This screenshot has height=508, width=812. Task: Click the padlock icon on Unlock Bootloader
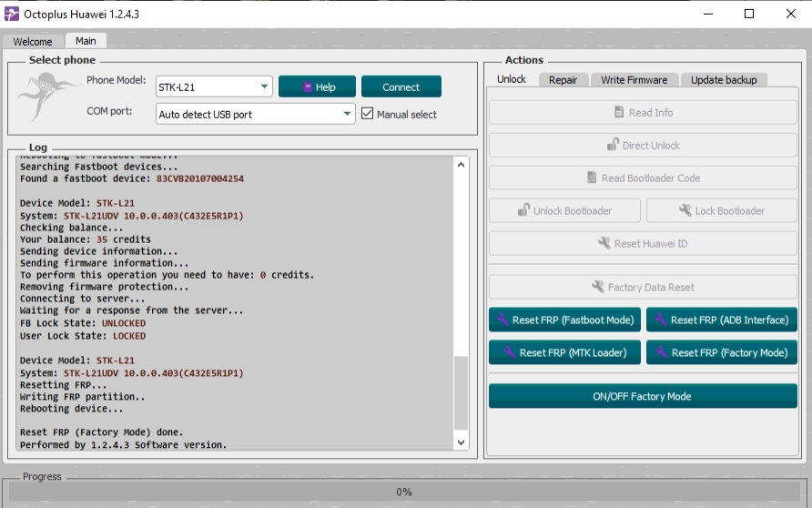523,209
